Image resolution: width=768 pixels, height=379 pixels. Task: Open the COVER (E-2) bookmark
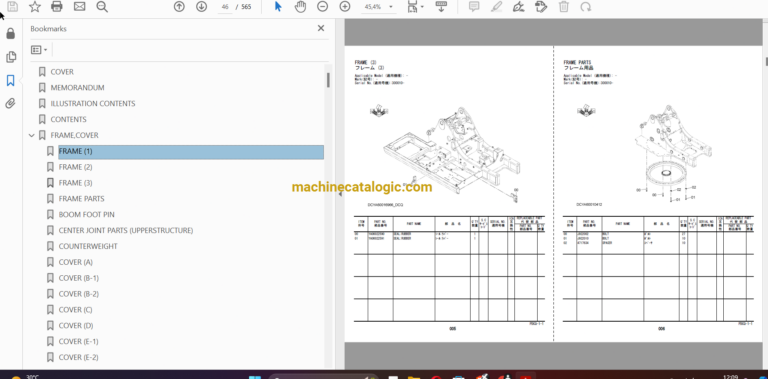tap(78, 357)
